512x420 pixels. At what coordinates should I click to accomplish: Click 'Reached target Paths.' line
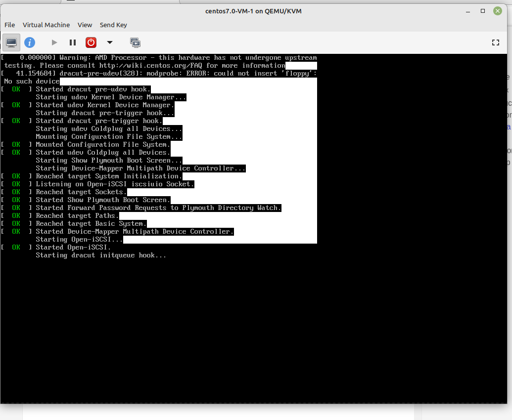click(77, 215)
